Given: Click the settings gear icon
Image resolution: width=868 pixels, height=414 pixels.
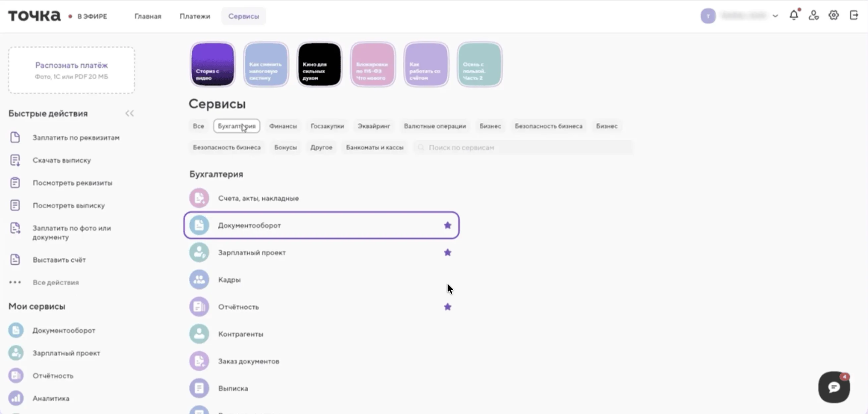Looking at the screenshot, I should coord(833,15).
